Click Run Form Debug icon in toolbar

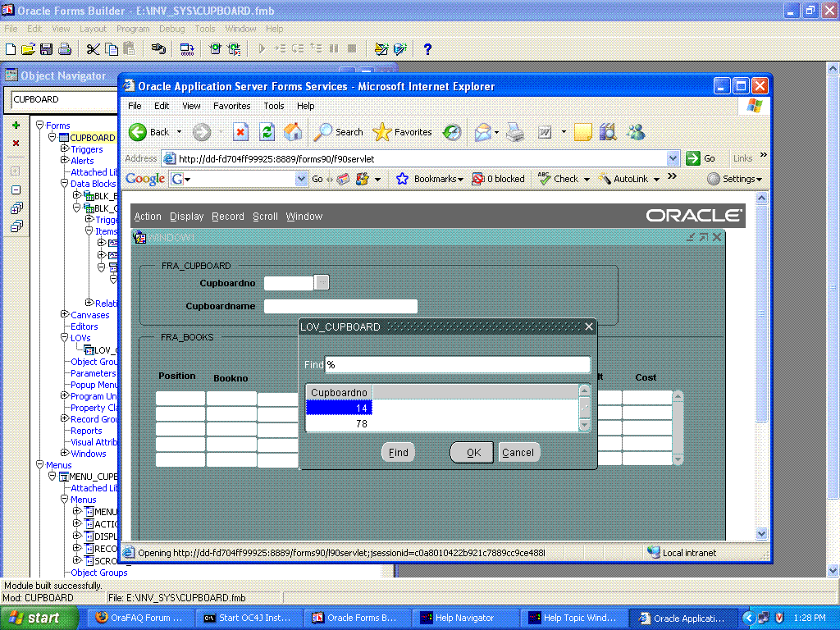pyautogui.click(x=234, y=49)
